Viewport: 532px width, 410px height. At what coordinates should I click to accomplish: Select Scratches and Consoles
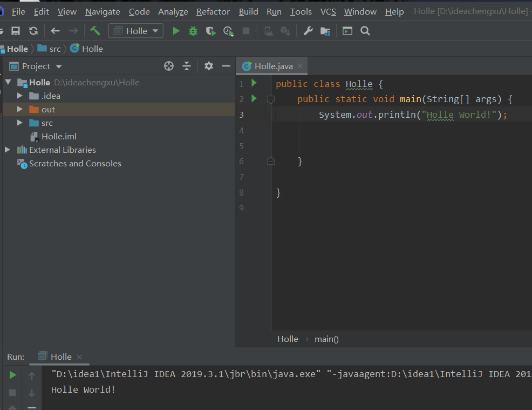[75, 163]
